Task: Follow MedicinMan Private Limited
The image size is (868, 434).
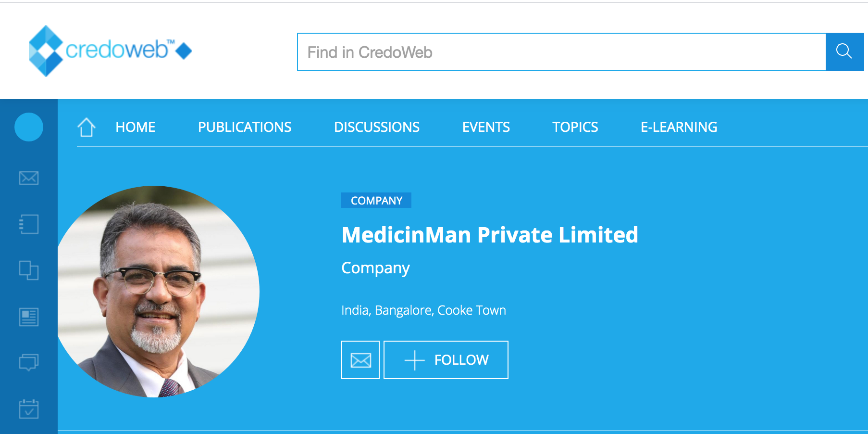Action: click(x=446, y=360)
